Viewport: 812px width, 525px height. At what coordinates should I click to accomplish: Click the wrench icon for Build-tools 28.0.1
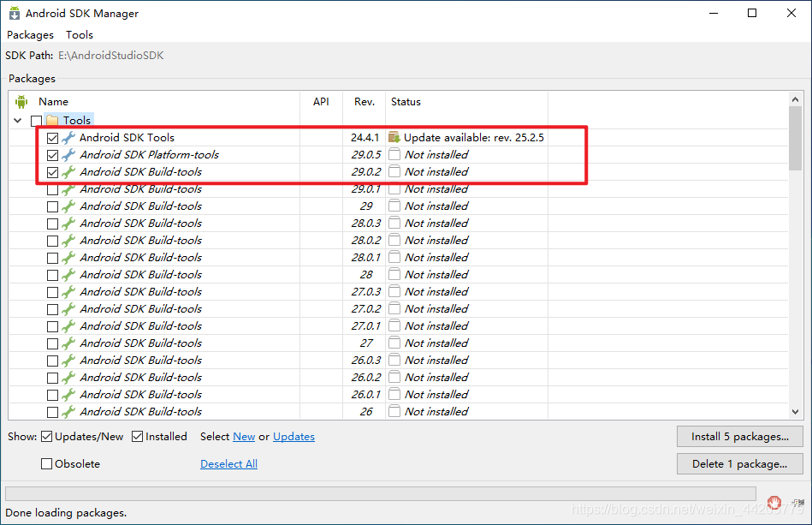(68, 258)
